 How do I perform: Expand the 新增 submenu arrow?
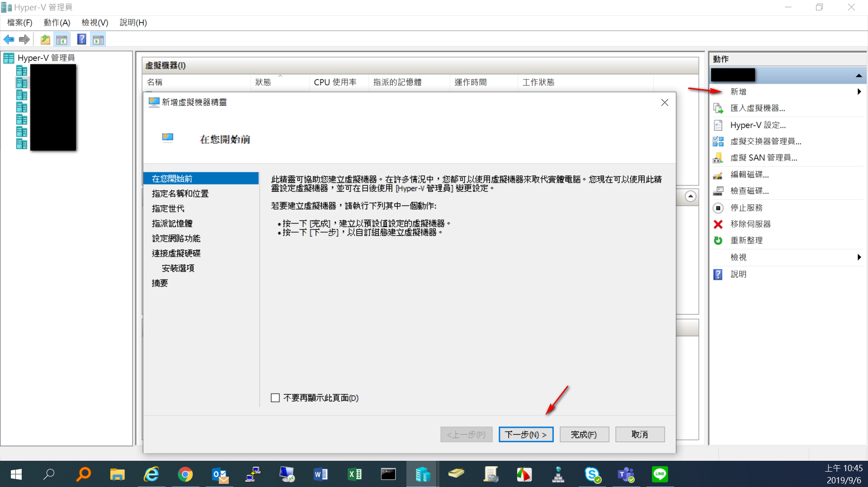click(859, 92)
